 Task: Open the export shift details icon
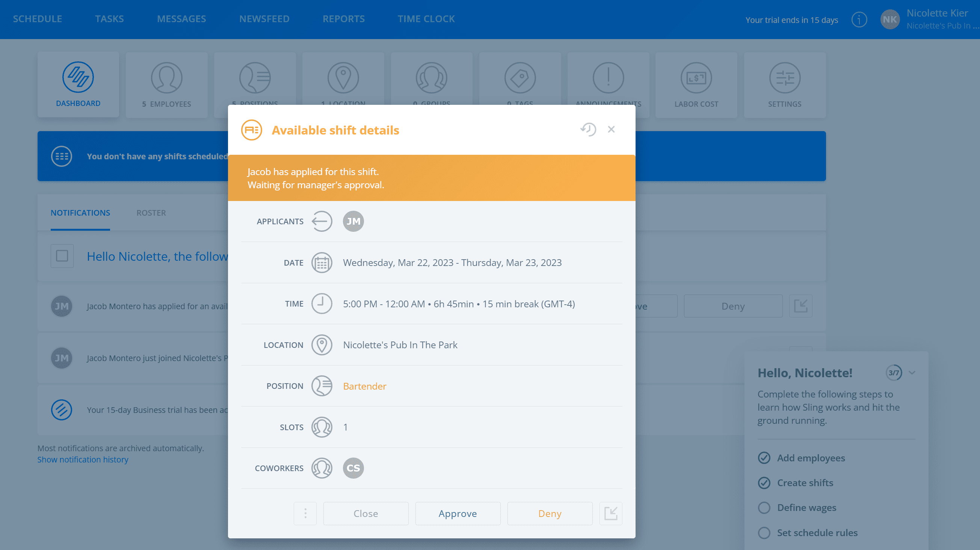tap(611, 513)
